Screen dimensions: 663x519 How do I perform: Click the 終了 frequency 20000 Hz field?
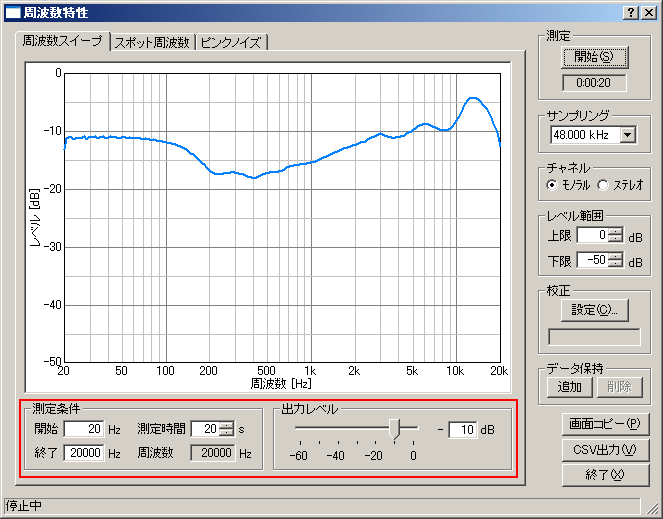coord(84,453)
